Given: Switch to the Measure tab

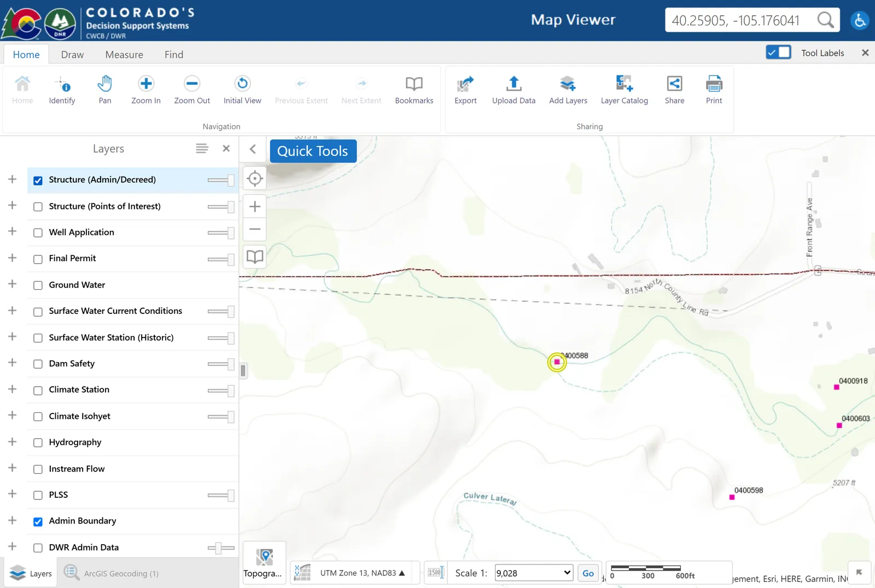Looking at the screenshot, I should [124, 55].
